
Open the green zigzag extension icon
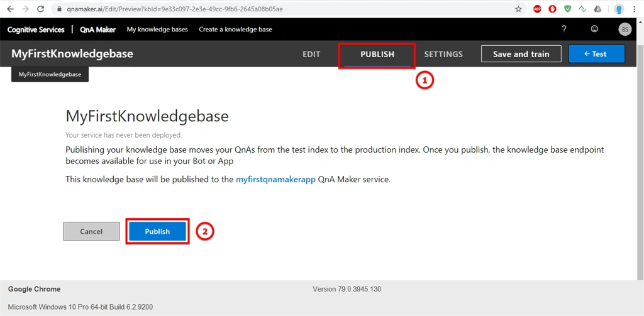[582, 9]
